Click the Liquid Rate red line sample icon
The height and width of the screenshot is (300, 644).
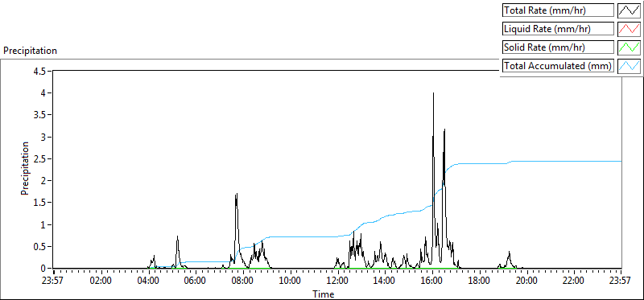click(630, 29)
